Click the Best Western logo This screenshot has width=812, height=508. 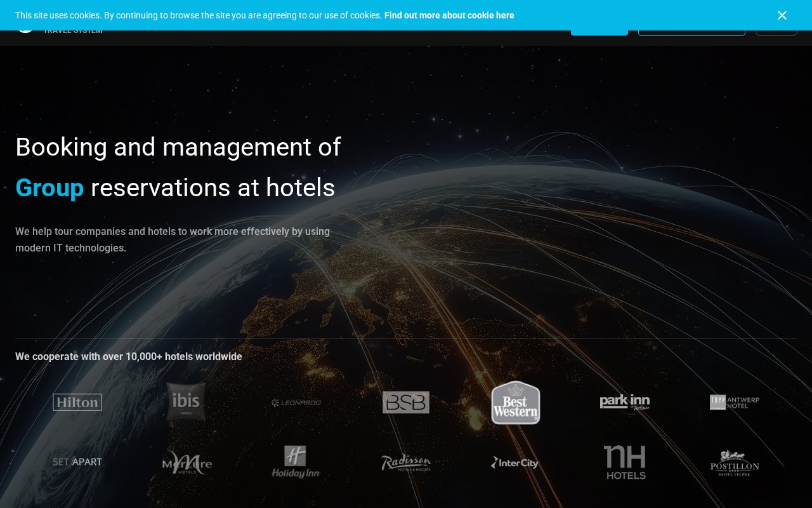[x=516, y=403]
